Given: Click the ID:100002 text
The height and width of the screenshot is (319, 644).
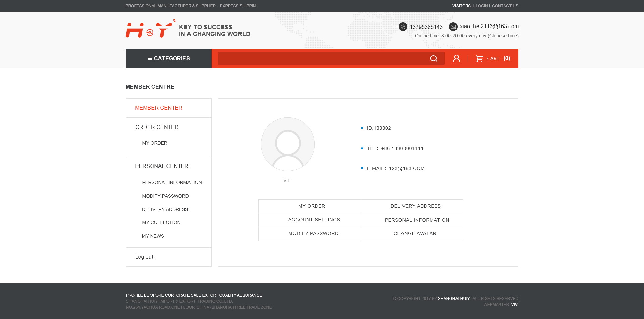Looking at the screenshot, I should coord(379,128).
